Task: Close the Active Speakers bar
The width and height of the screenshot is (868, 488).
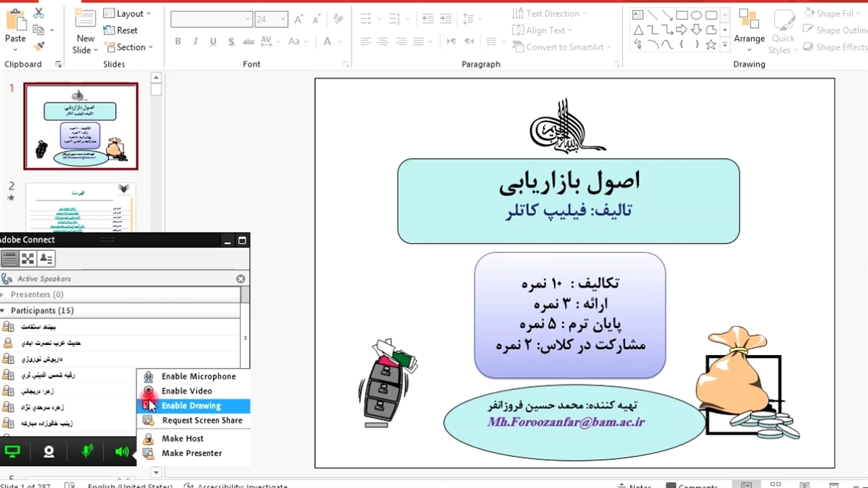Action: (x=241, y=279)
